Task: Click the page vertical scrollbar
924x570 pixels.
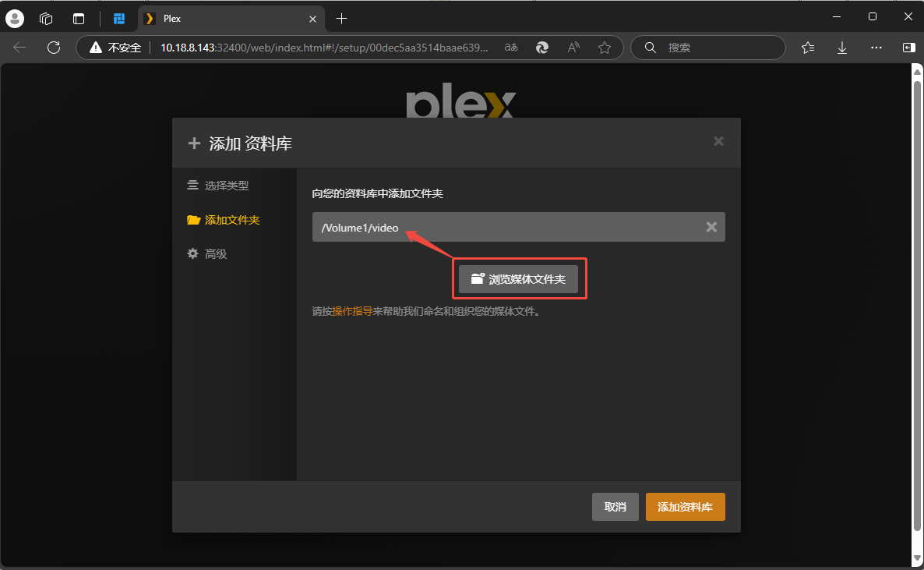Action: click(x=917, y=304)
